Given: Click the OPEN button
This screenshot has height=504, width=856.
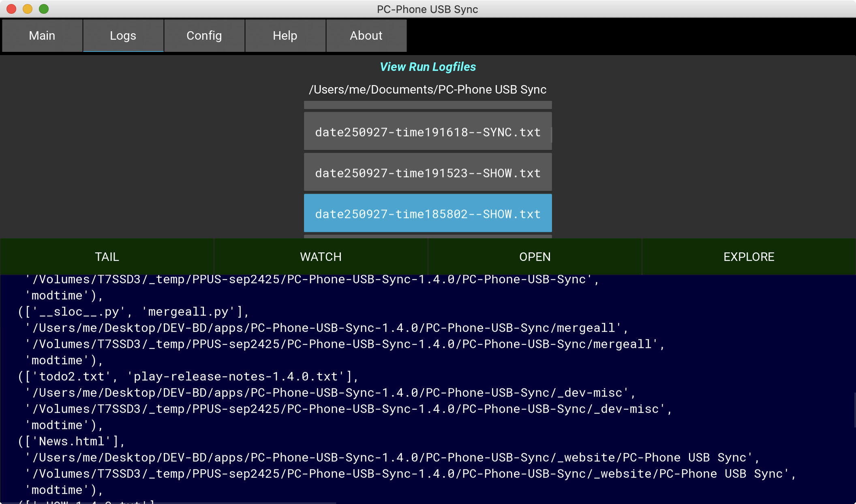Looking at the screenshot, I should point(535,257).
